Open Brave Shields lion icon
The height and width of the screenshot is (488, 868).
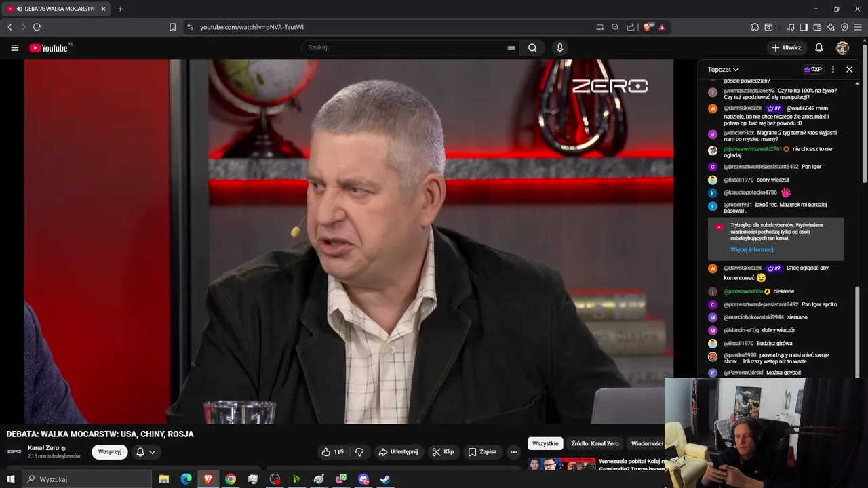tap(648, 27)
